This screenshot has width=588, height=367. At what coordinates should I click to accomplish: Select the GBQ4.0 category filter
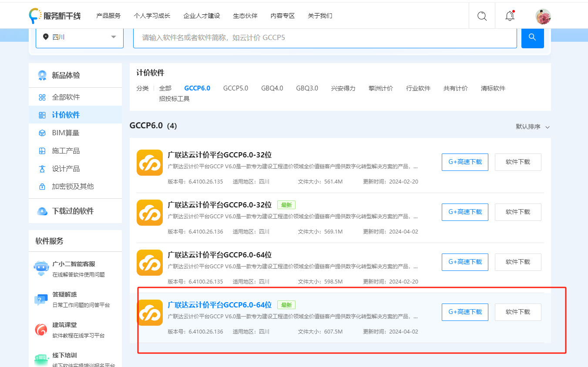point(272,88)
